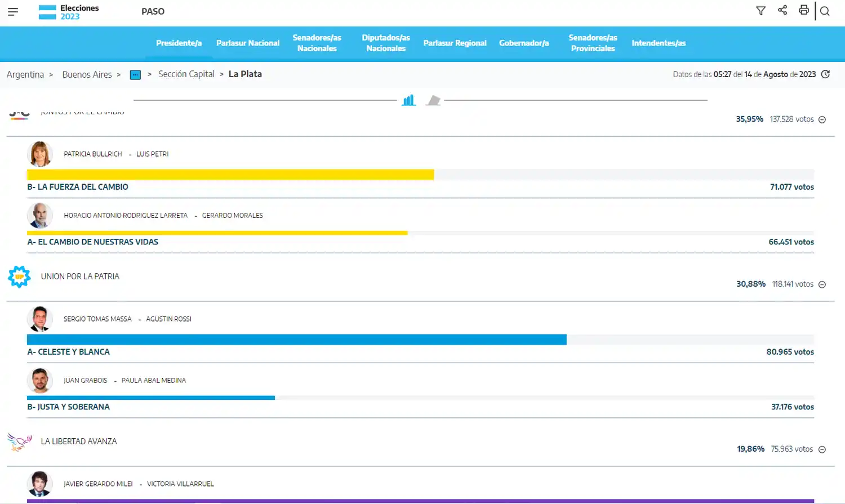Go to Sección Capital breadcrumb

click(186, 74)
